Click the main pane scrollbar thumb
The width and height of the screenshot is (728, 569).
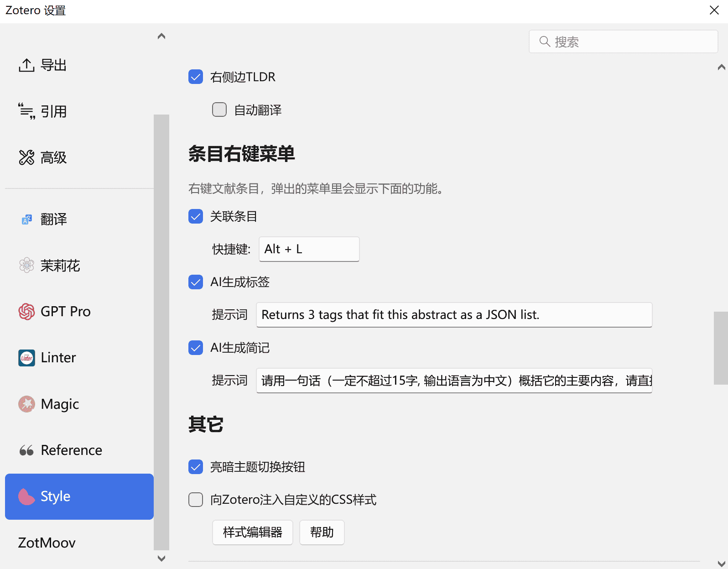pyautogui.click(x=721, y=348)
